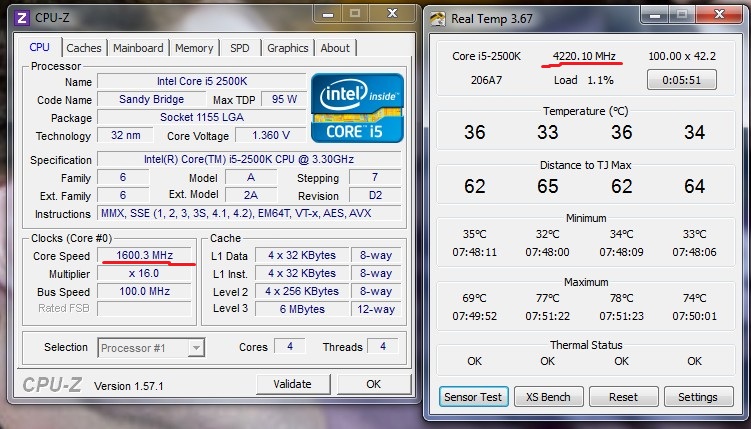Screen dimensions: 751x429
Task: Click the 07:51:22 maximum timestamp
Action: click(547, 316)
